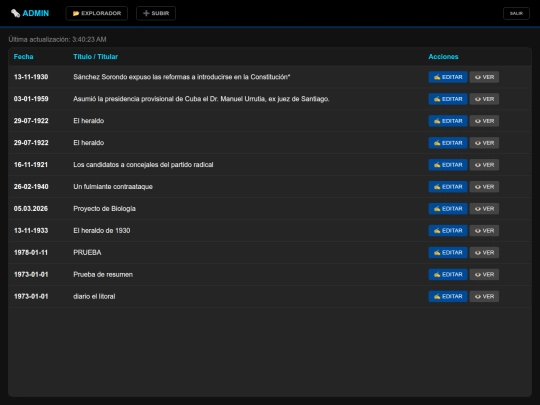Log out with the Salir button

pos(516,13)
